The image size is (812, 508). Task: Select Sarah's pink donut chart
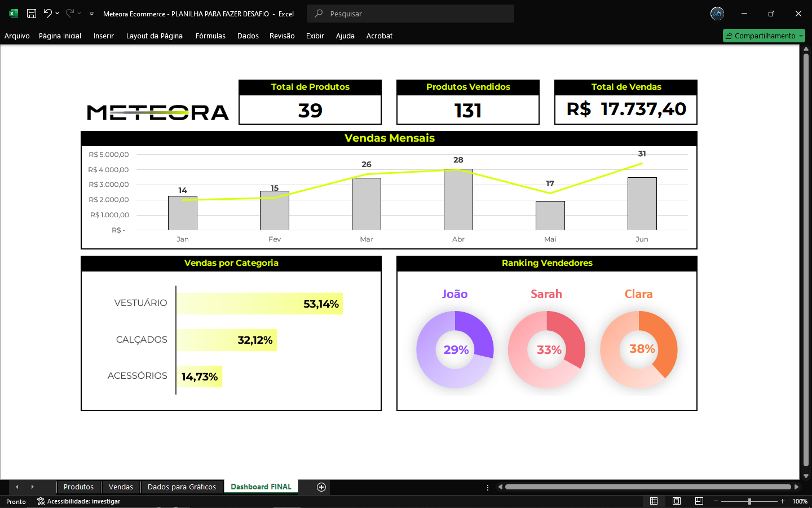tap(547, 349)
